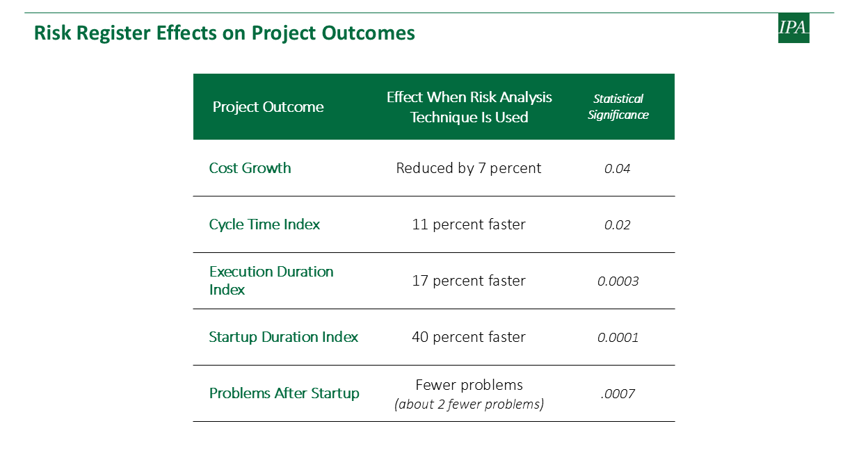Select the 17 percent faster cell
Image resolution: width=868 pixels, height=467 pixels.
pos(469,281)
